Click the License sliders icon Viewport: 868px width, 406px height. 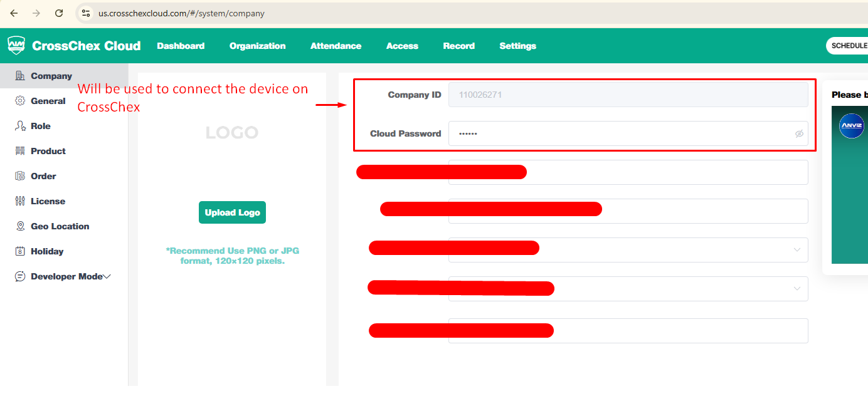[20, 201]
